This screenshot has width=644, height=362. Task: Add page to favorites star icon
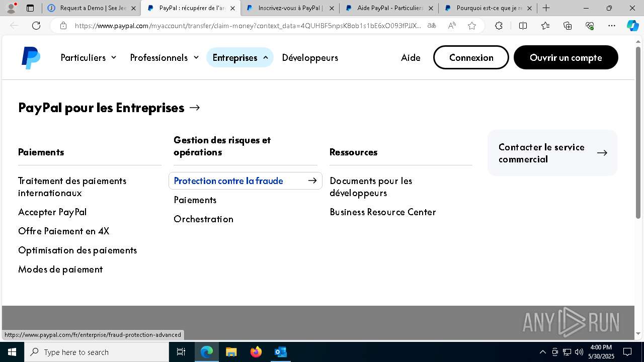tap(472, 26)
